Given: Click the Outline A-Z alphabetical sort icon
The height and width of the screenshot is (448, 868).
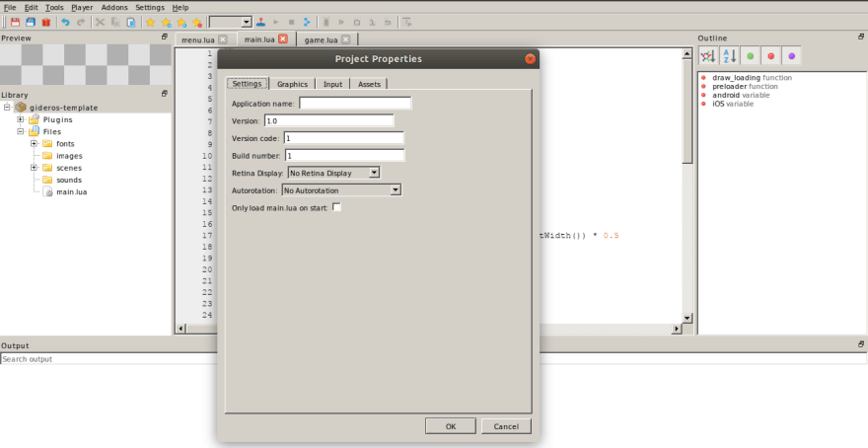Looking at the screenshot, I should click(x=729, y=56).
